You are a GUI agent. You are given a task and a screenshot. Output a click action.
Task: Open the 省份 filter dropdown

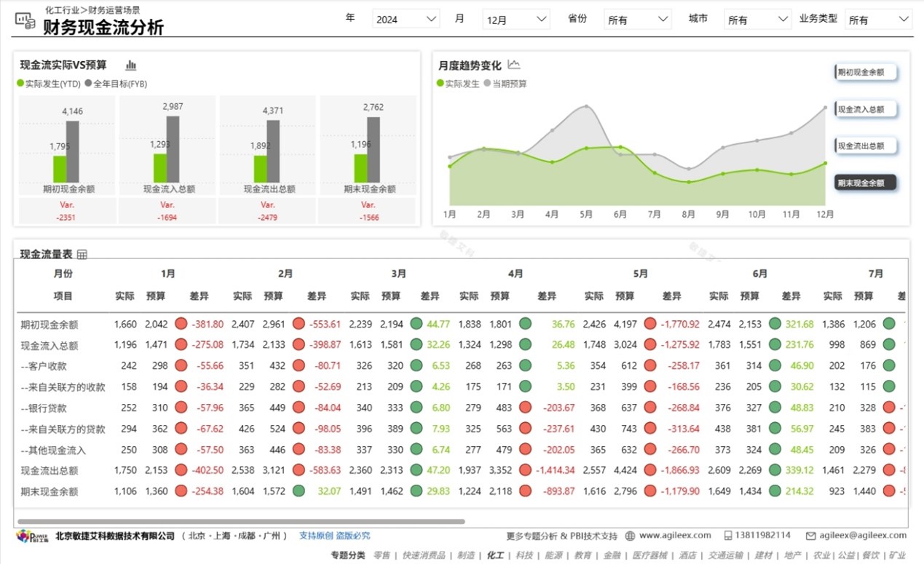tap(638, 20)
